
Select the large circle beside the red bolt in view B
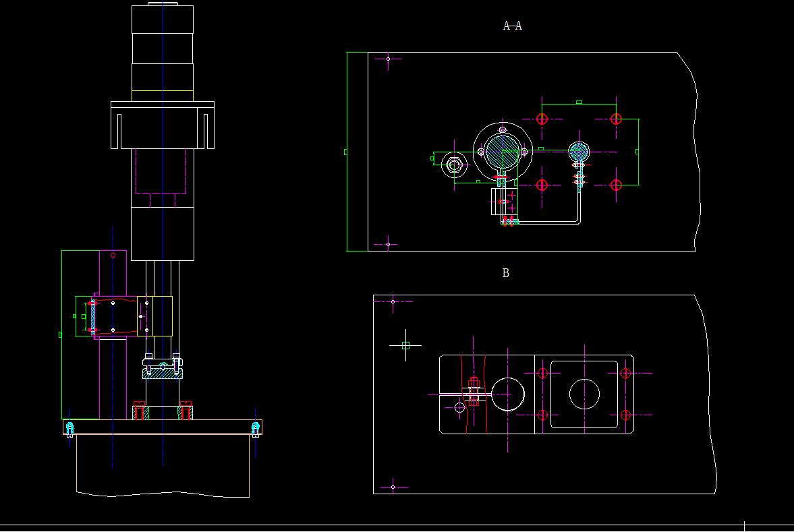508,394
